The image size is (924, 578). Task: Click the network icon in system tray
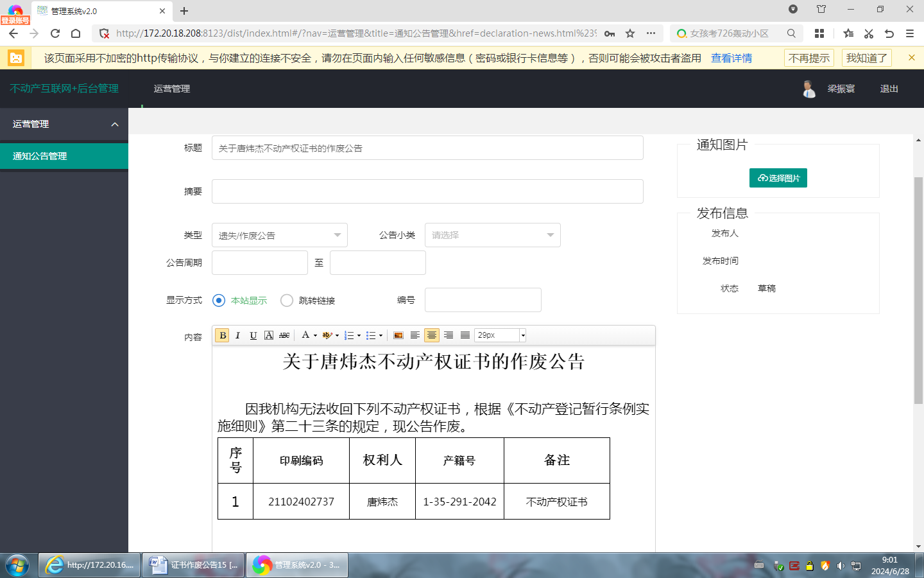(x=856, y=566)
